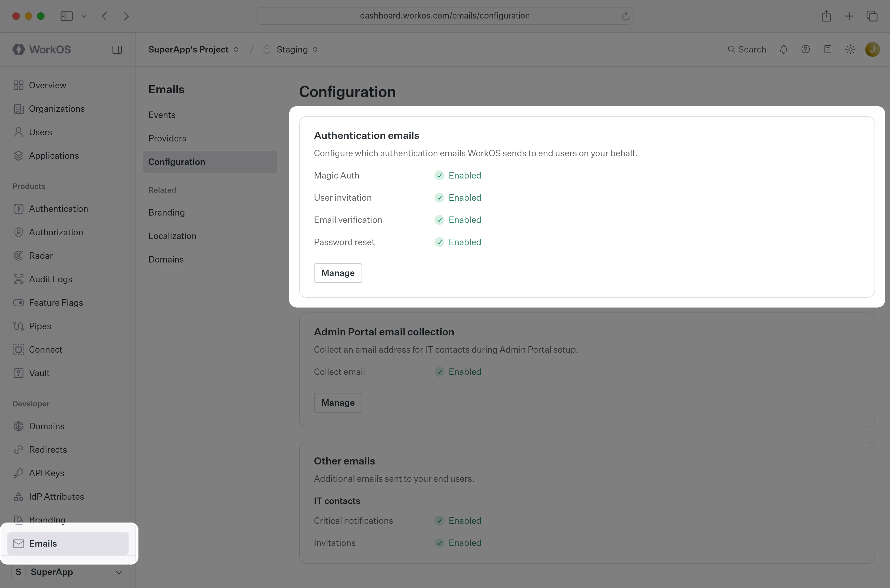Viewport: 890px width, 588px height.
Task: Click the API Keys key icon
Action: pyautogui.click(x=18, y=473)
